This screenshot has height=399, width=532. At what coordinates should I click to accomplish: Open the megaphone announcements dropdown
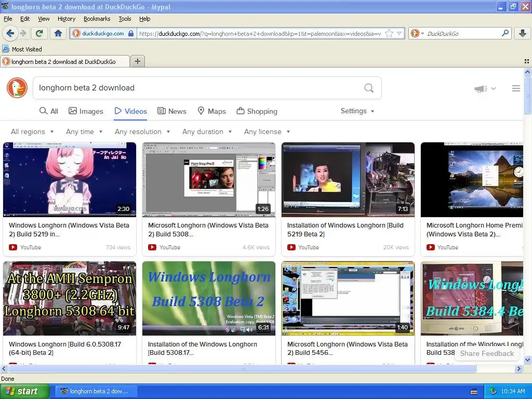tap(485, 88)
